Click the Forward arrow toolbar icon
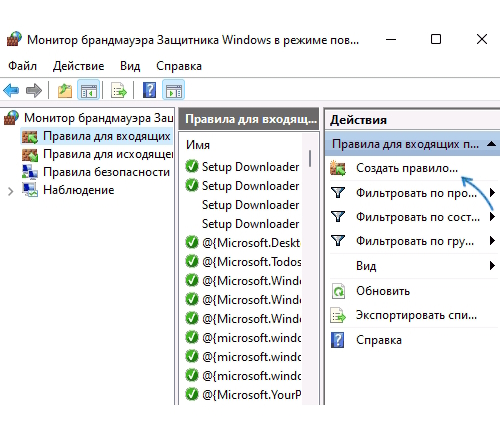 tap(34, 90)
